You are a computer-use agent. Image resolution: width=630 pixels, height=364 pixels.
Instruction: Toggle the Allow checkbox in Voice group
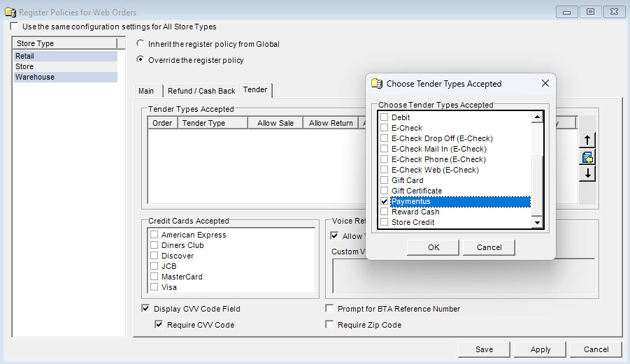point(334,235)
